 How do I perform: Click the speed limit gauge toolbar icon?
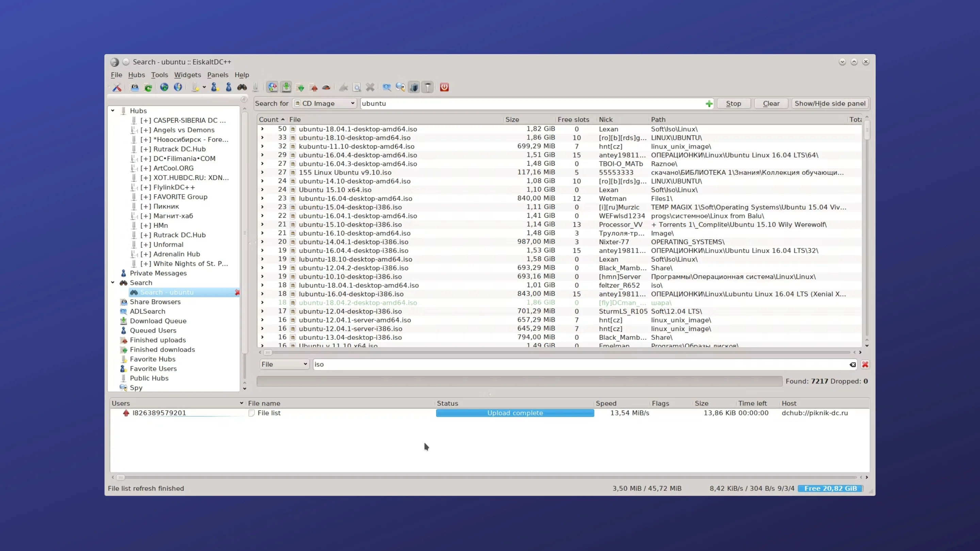click(326, 87)
